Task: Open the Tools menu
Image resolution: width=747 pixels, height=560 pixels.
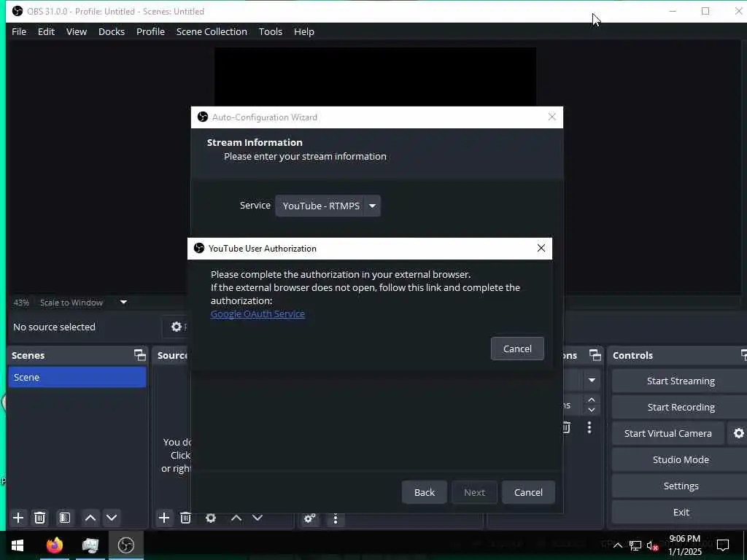Action: 271,31
